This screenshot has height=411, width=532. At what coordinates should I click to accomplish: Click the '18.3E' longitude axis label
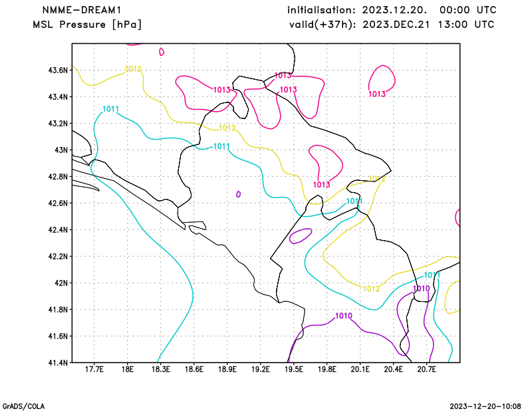click(x=161, y=369)
